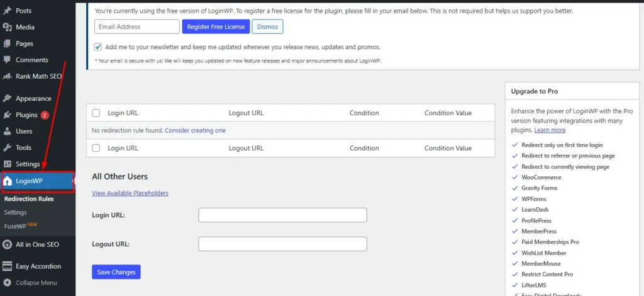Click the LearnDash feature entry
The height and width of the screenshot is (296, 644).
[535, 210]
